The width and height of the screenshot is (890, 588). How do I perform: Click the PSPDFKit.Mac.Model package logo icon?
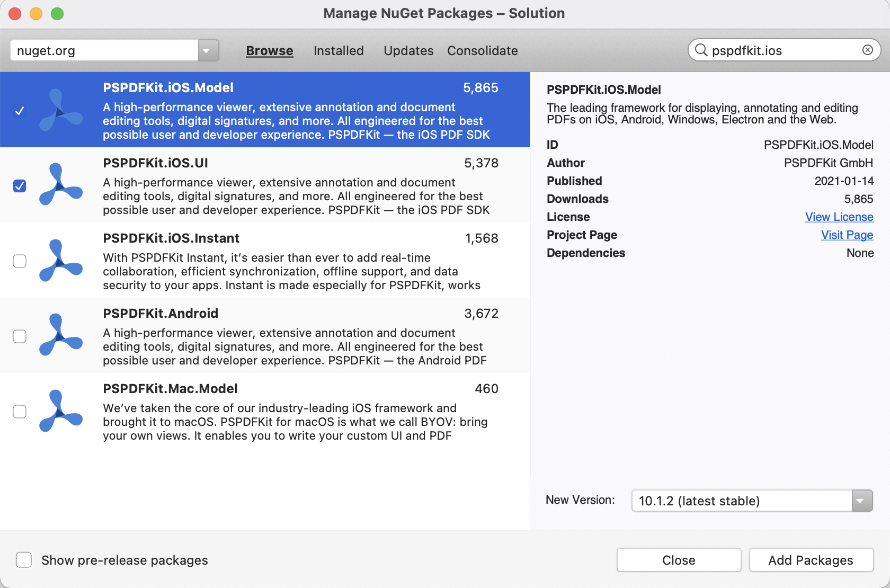pos(61,411)
